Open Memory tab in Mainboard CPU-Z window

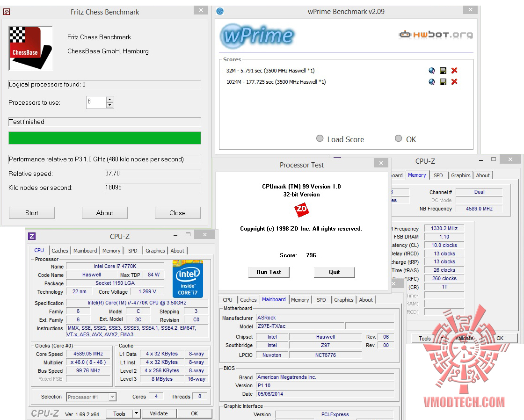[x=300, y=300]
